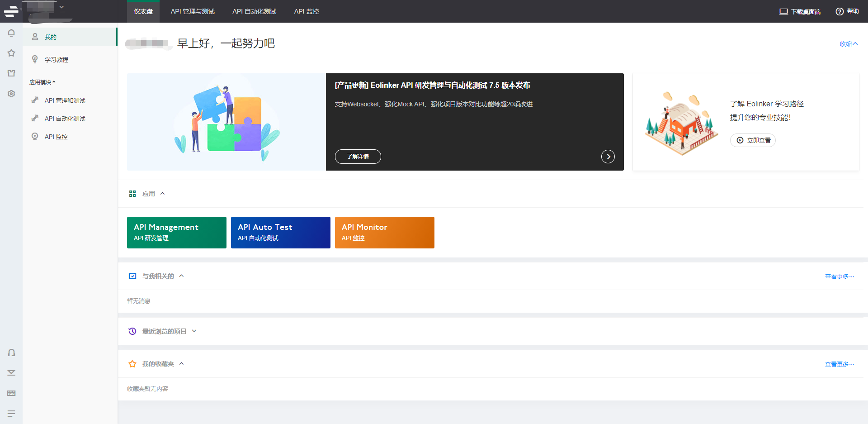Click the keyboard shortcuts icon at bottom left

[11, 393]
